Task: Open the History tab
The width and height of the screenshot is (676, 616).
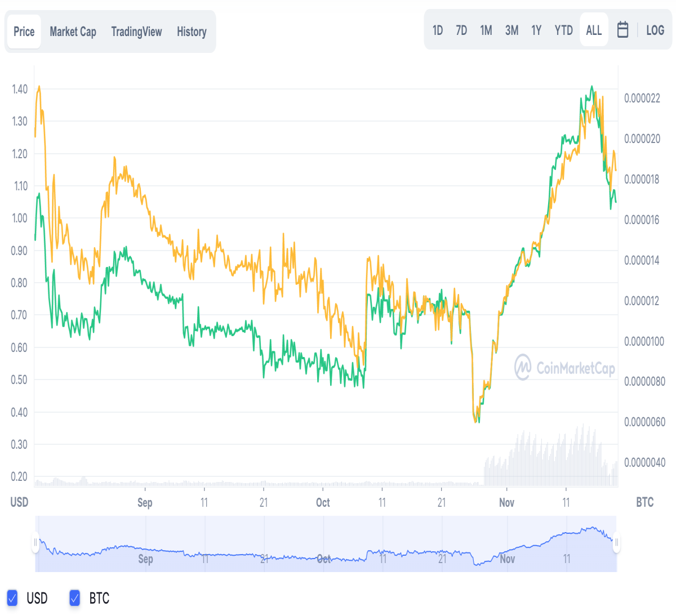Action: (192, 32)
